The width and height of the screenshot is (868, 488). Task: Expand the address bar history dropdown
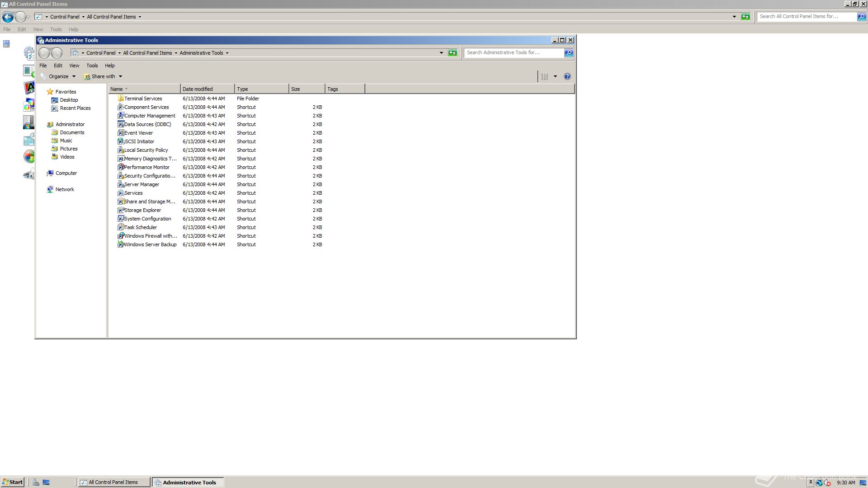click(x=441, y=53)
